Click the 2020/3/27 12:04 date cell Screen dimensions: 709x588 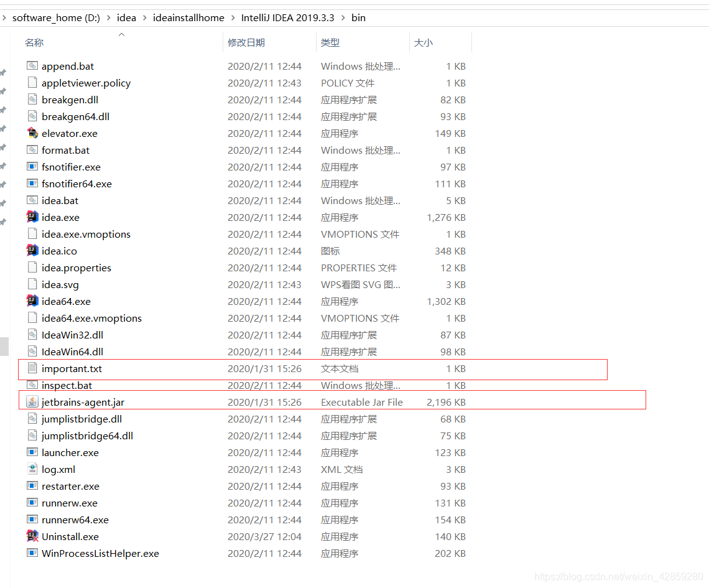click(x=264, y=536)
